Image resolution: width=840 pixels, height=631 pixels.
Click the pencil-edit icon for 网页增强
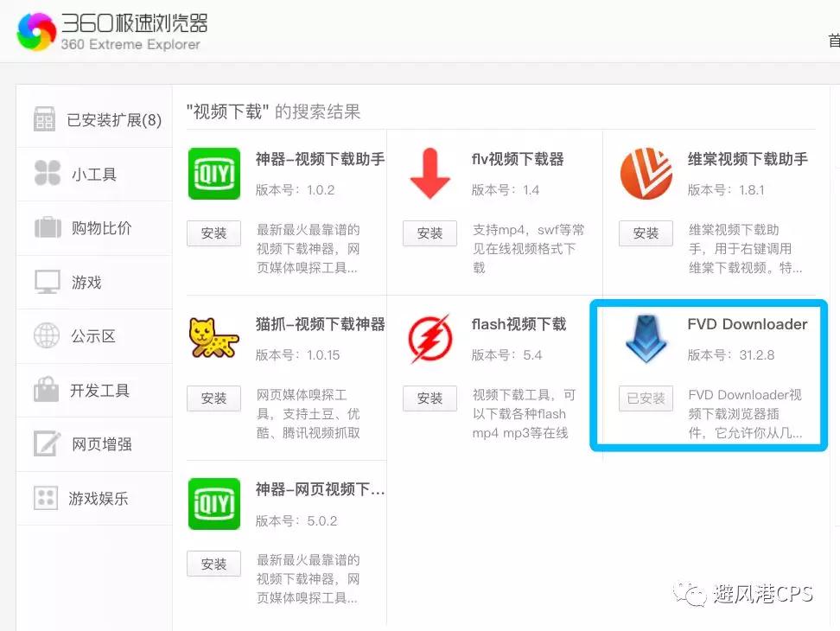click(47, 443)
